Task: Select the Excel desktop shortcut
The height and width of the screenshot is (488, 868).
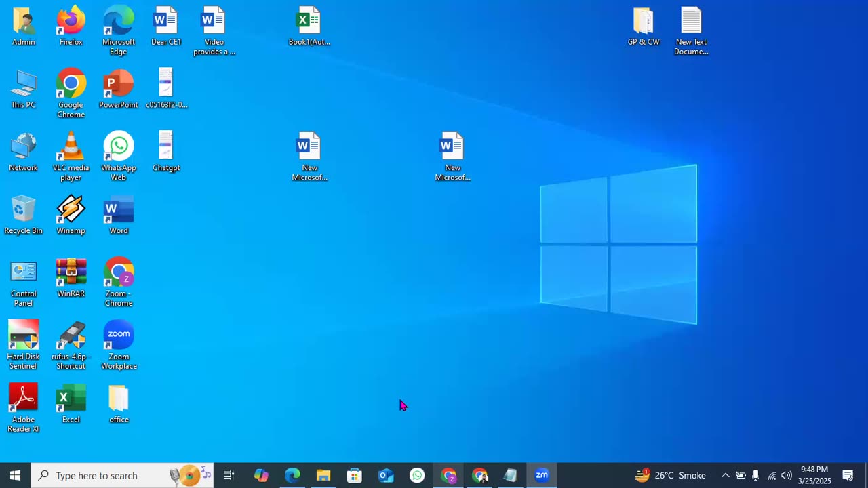Action: click(x=71, y=405)
